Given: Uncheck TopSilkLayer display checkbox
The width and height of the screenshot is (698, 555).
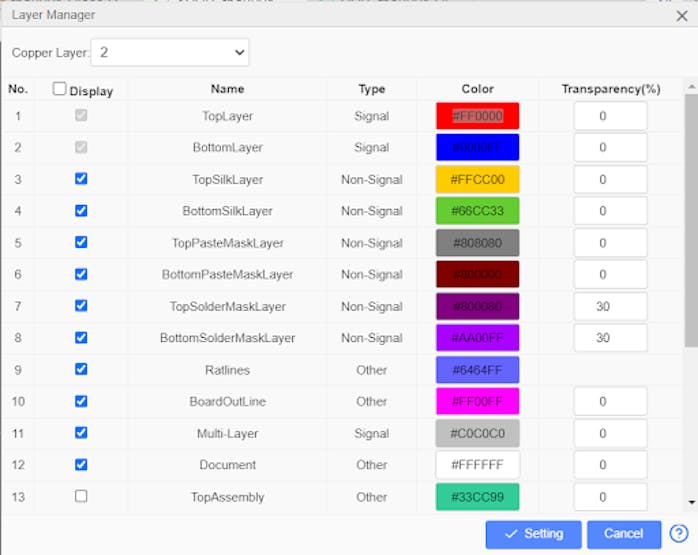Looking at the screenshot, I should 81,179.
